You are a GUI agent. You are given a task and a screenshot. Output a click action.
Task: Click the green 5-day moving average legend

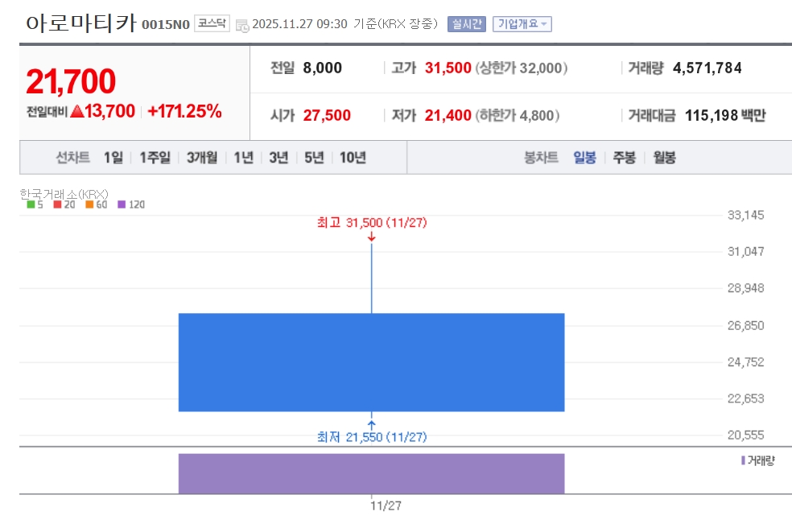[35, 204]
